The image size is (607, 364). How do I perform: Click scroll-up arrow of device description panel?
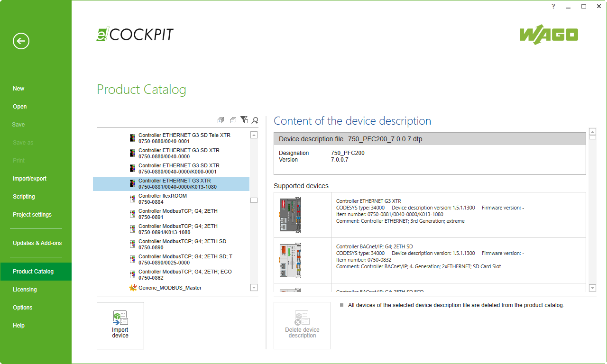coord(592,131)
